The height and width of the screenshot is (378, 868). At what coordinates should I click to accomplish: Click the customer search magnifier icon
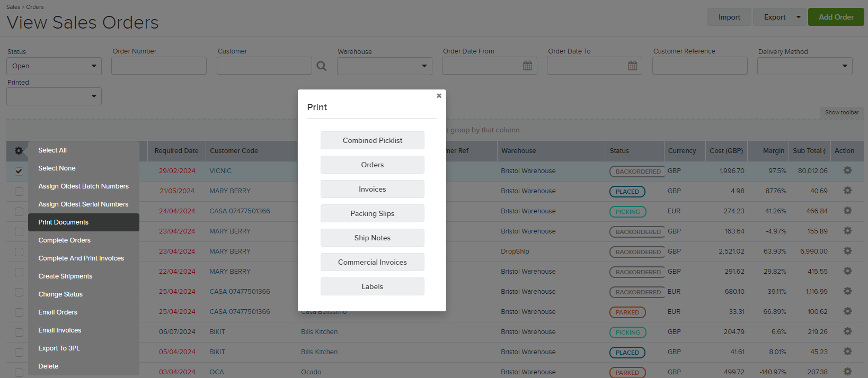pos(321,66)
